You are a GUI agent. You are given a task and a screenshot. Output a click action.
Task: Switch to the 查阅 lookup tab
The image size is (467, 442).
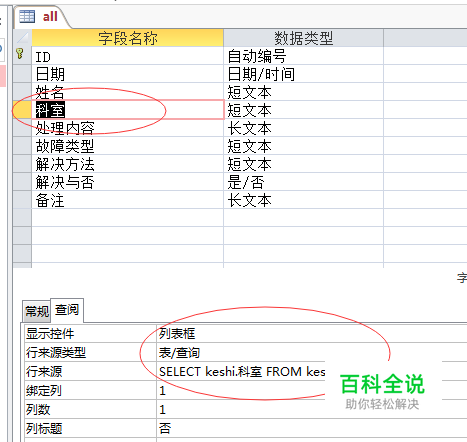67,310
